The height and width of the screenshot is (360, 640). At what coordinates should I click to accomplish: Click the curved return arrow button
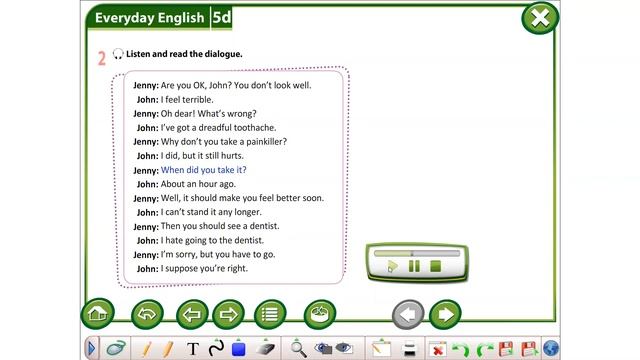[x=147, y=314]
